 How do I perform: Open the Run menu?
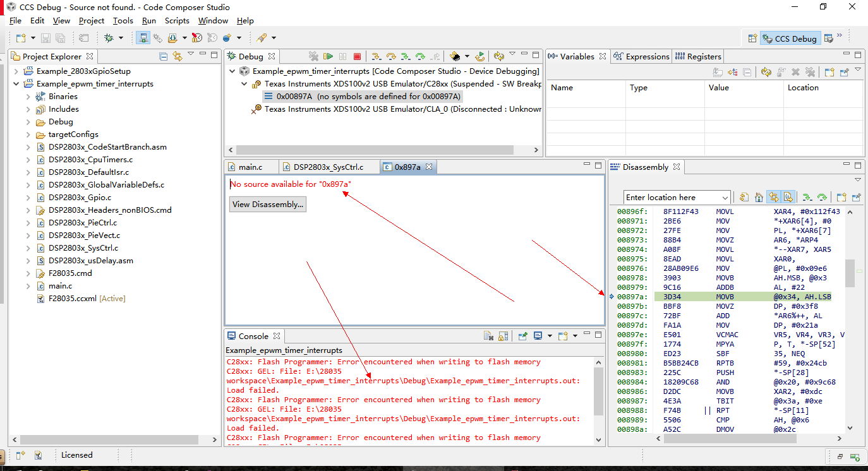(149, 21)
